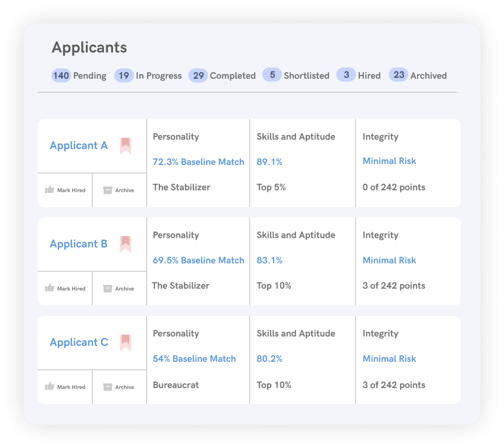Open Applicant A's profile link

point(79,145)
